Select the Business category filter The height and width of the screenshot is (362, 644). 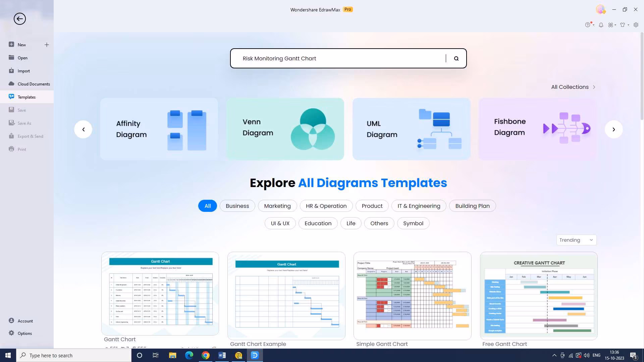237,206
